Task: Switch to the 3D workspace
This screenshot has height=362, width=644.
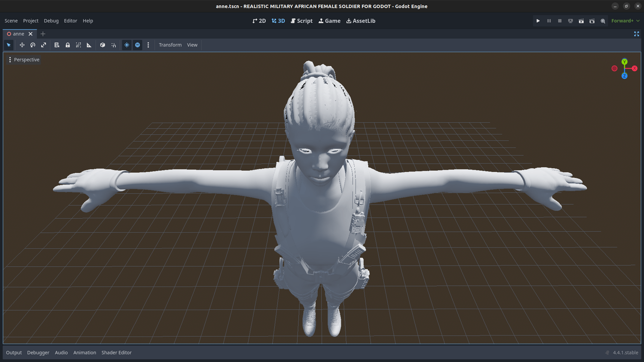Action: pos(278,21)
